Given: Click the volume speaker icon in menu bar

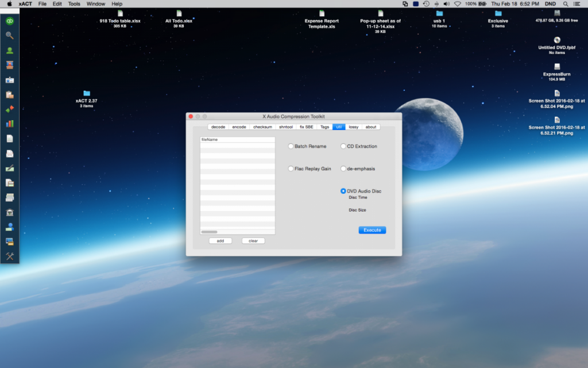Looking at the screenshot, I should pos(447,4).
